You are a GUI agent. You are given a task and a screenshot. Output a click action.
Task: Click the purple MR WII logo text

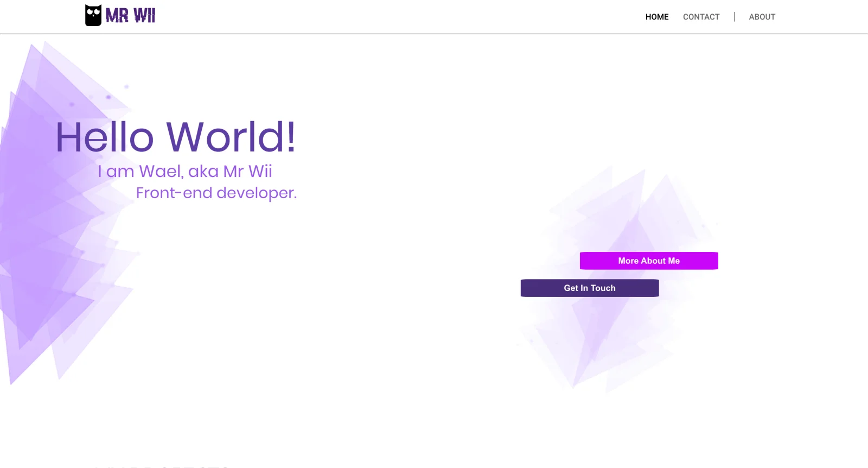tap(131, 15)
